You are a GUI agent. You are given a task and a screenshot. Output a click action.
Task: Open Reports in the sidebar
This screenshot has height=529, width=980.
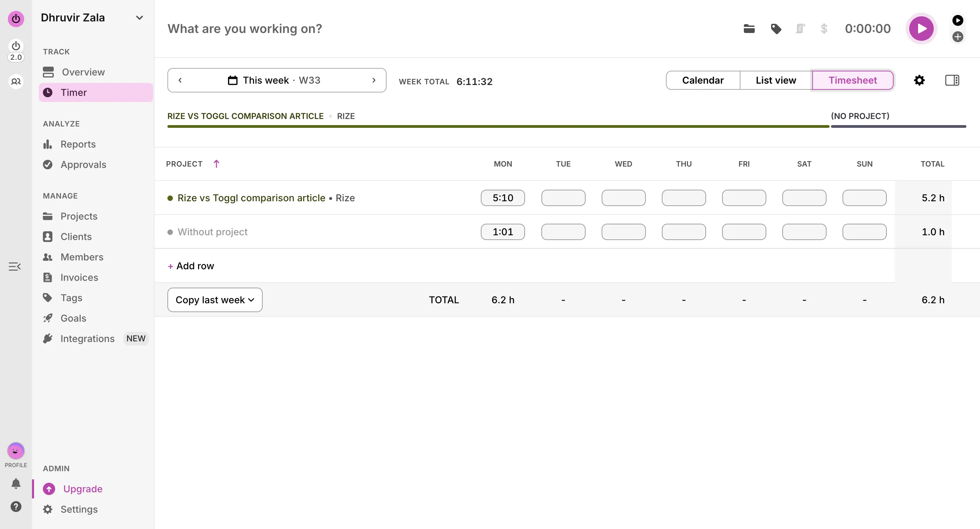96,144
